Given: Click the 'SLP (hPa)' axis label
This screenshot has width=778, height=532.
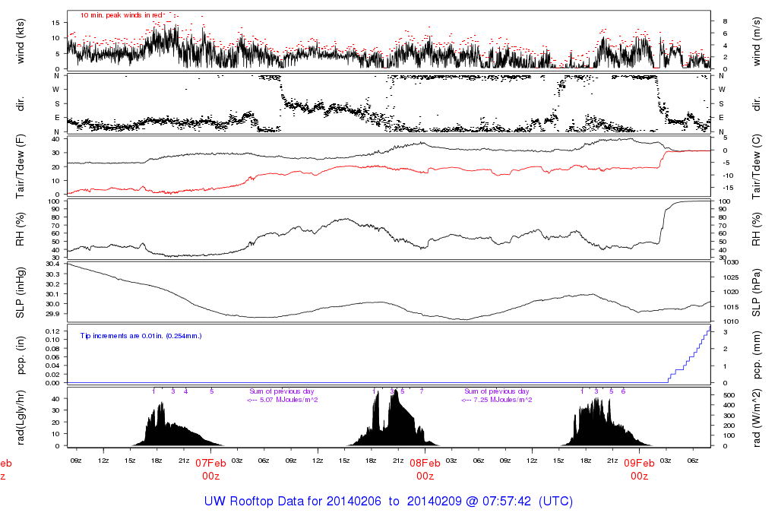Looking at the screenshot, I should [756, 293].
